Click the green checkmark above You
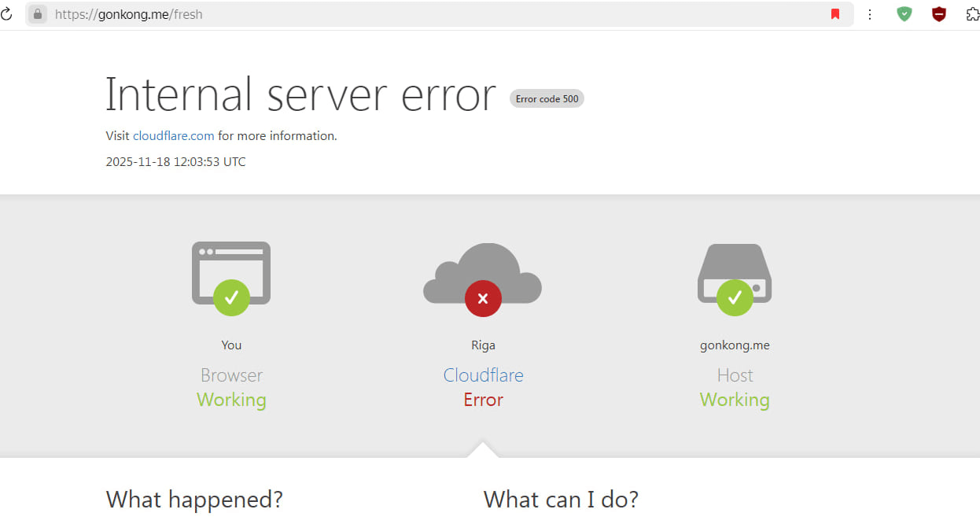This screenshot has height=524, width=980. pyautogui.click(x=231, y=297)
